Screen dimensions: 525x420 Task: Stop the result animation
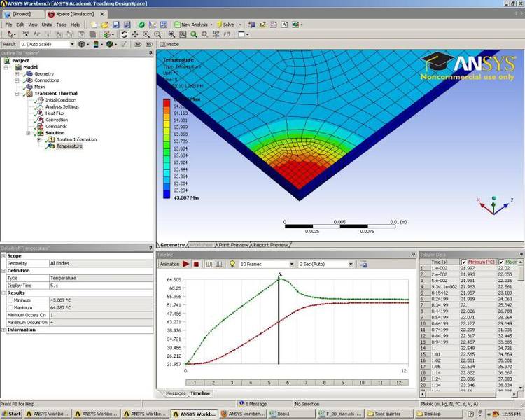[197, 265]
